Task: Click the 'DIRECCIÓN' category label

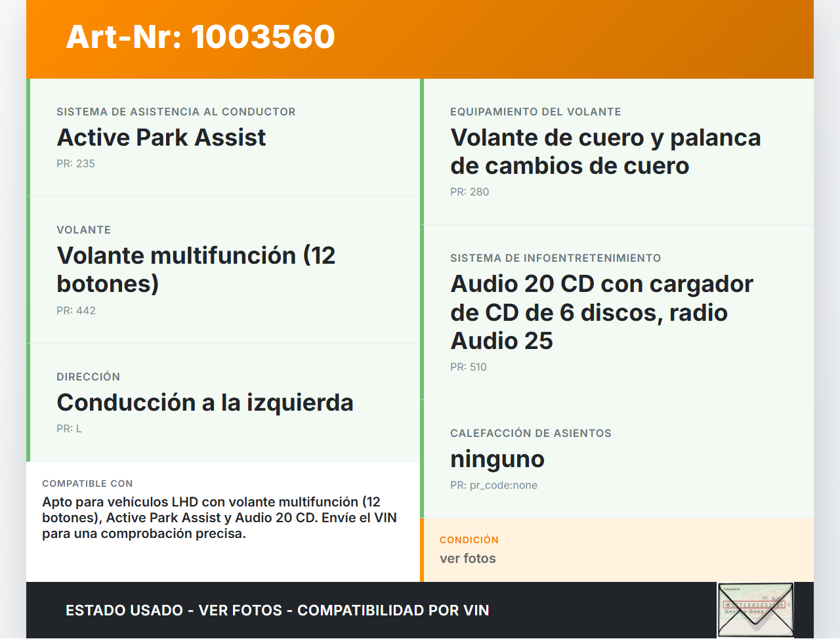Action: point(88,377)
